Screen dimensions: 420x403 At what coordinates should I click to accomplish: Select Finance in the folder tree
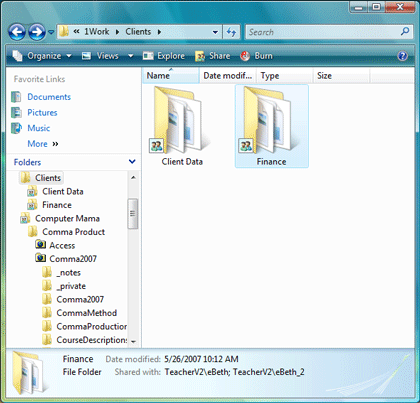57,205
